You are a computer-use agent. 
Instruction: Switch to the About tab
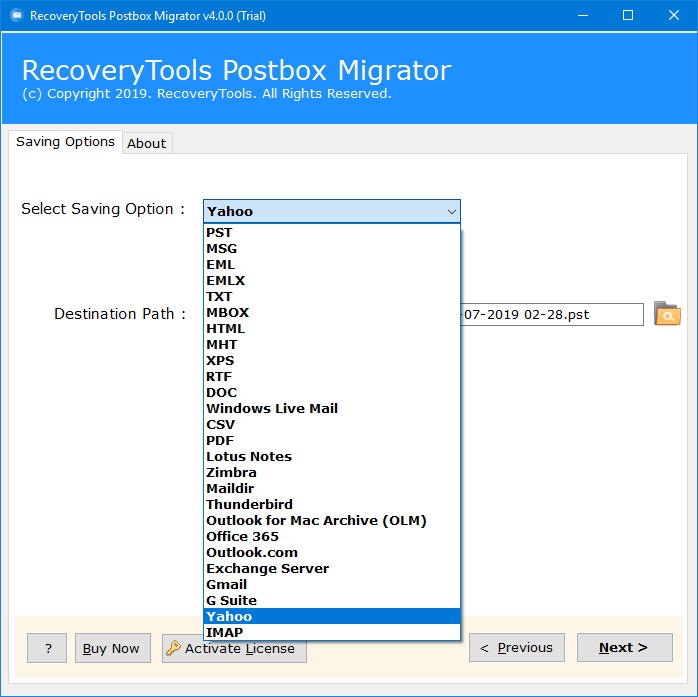tap(146, 143)
